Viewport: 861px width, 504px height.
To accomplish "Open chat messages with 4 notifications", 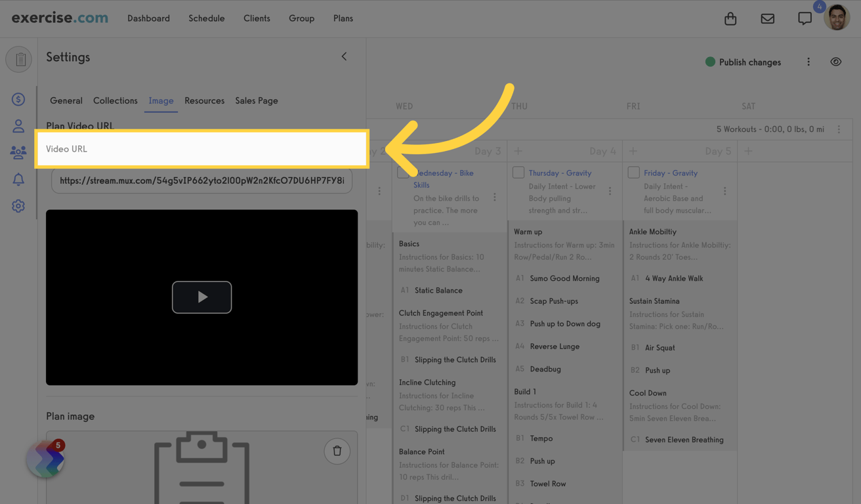I will (805, 18).
